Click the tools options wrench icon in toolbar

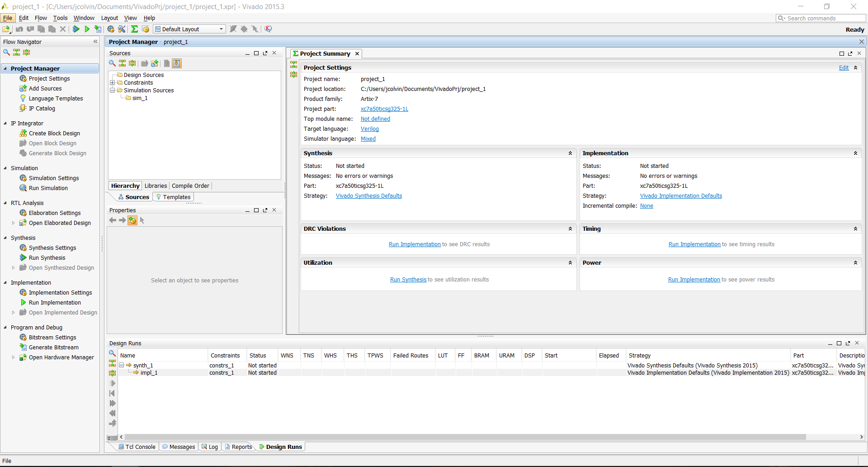click(x=122, y=29)
